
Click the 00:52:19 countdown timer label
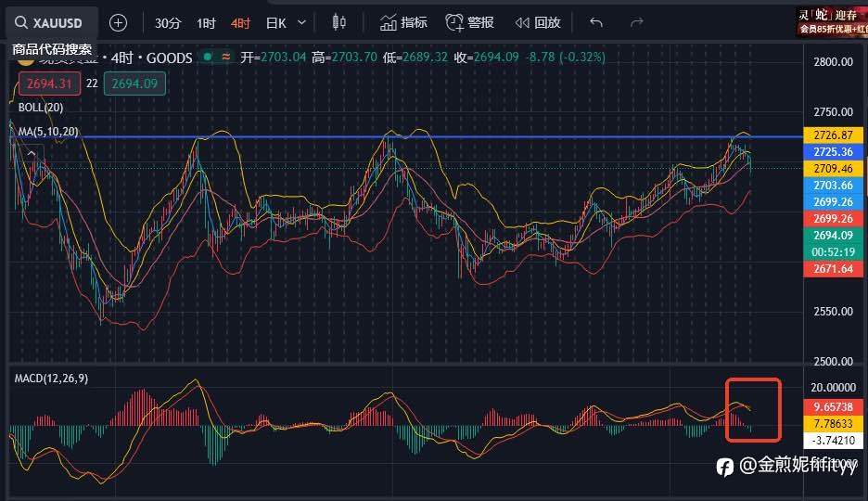(833, 251)
